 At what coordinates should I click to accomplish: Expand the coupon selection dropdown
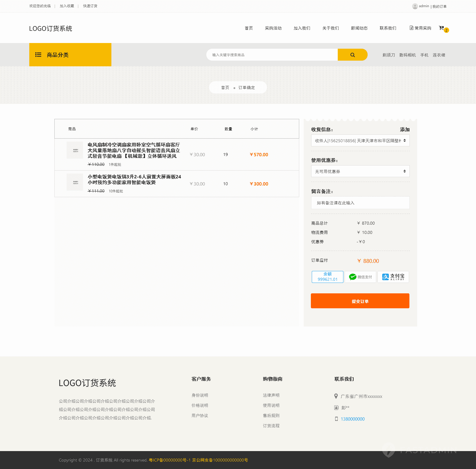coord(360,171)
